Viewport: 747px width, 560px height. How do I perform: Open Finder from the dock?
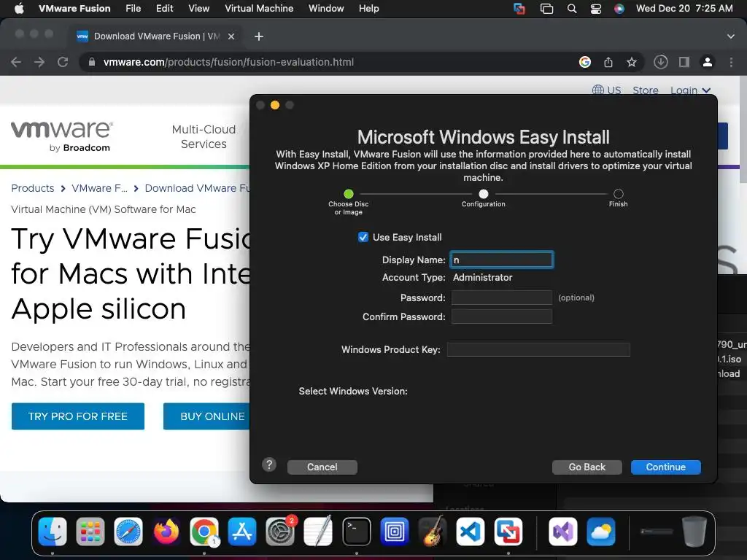point(53,532)
